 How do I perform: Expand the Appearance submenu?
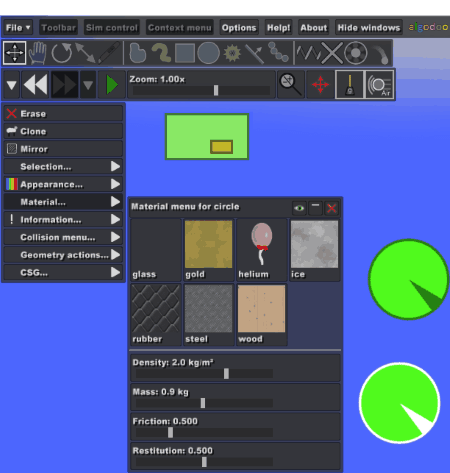click(63, 184)
